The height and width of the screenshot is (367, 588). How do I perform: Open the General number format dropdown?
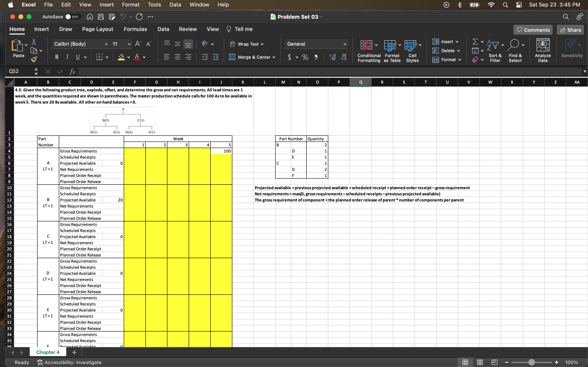coord(316,44)
